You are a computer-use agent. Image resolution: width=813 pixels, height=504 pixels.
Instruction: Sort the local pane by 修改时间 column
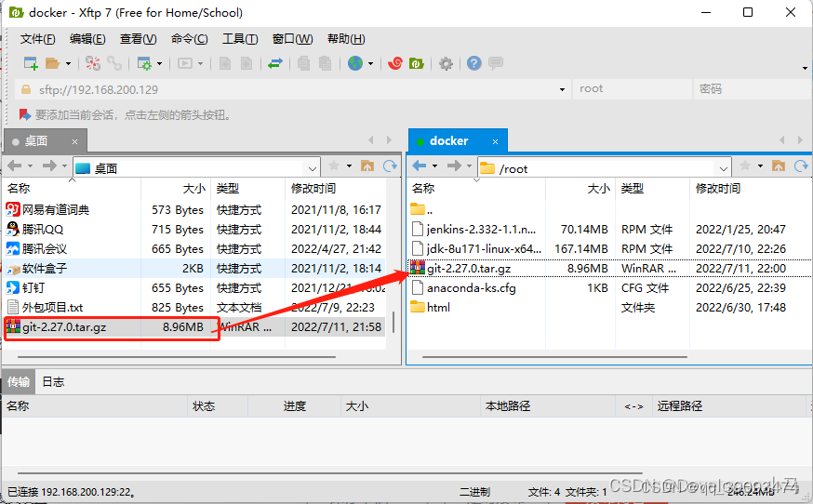pyautogui.click(x=335, y=188)
